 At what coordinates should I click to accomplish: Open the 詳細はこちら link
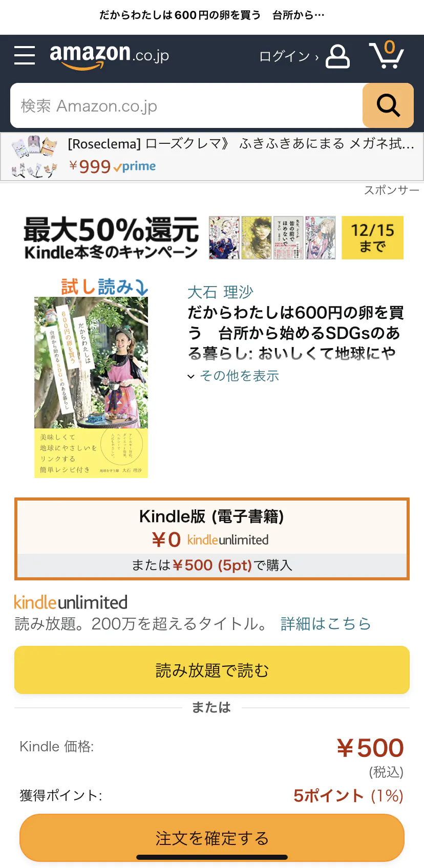click(326, 623)
